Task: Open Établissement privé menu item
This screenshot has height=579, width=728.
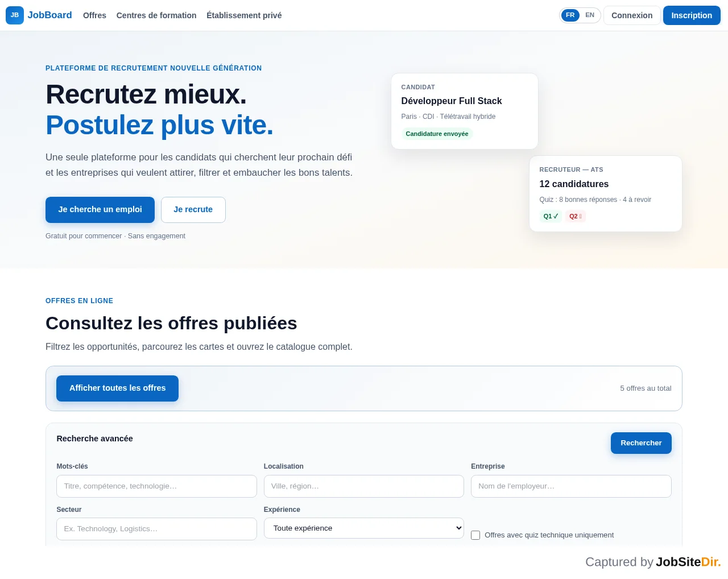Action: coord(244,15)
